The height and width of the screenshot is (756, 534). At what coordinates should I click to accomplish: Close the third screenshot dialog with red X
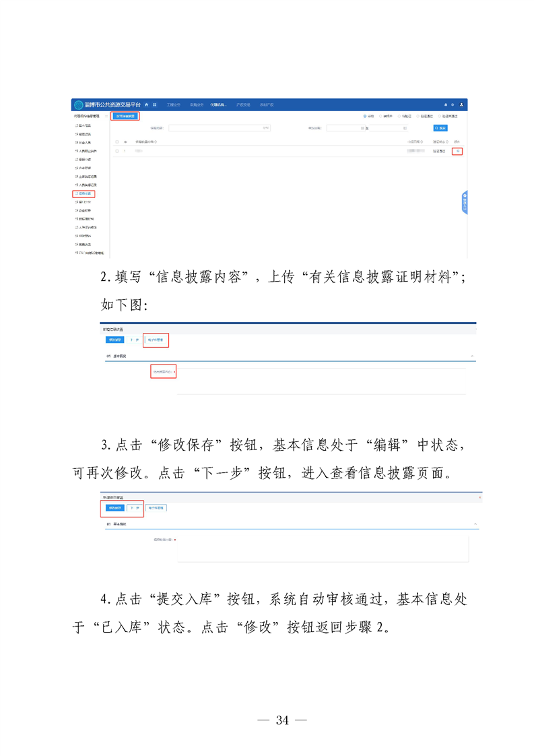[x=479, y=497]
